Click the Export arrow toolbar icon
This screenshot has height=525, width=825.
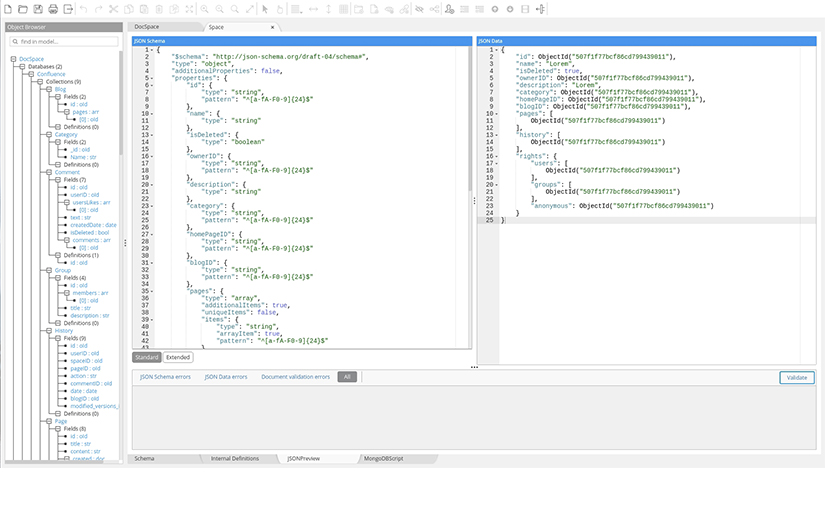pyautogui.click(x=68, y=9)
